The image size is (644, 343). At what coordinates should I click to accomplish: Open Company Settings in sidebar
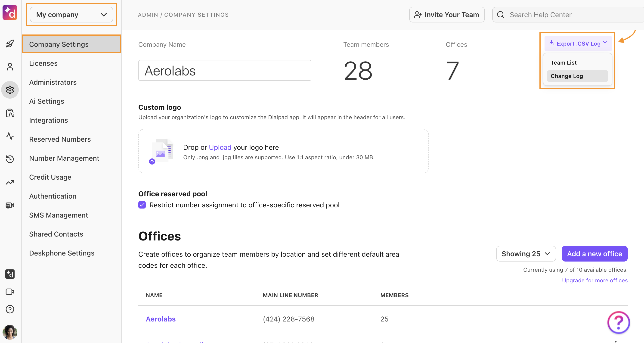pyautogui.click(x=71, y=44)
